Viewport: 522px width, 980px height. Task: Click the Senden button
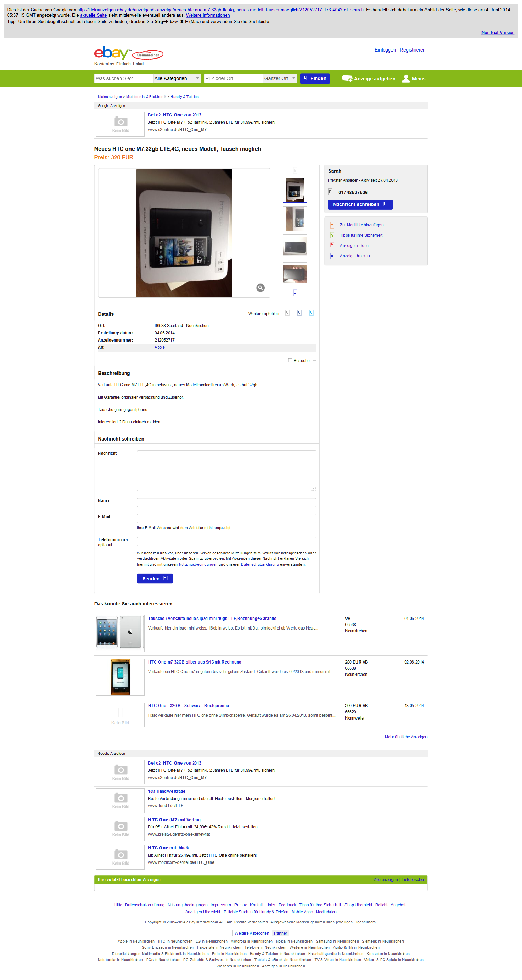(x=155, y=579)
